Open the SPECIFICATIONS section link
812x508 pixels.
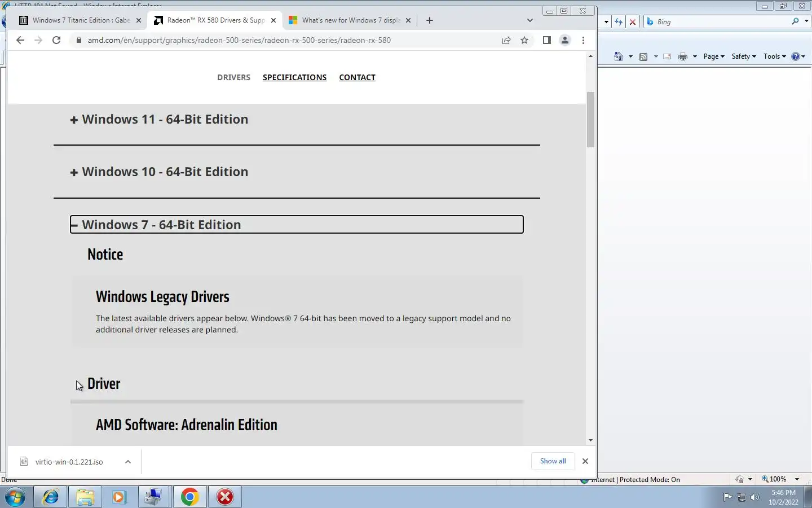click(294, 77)
